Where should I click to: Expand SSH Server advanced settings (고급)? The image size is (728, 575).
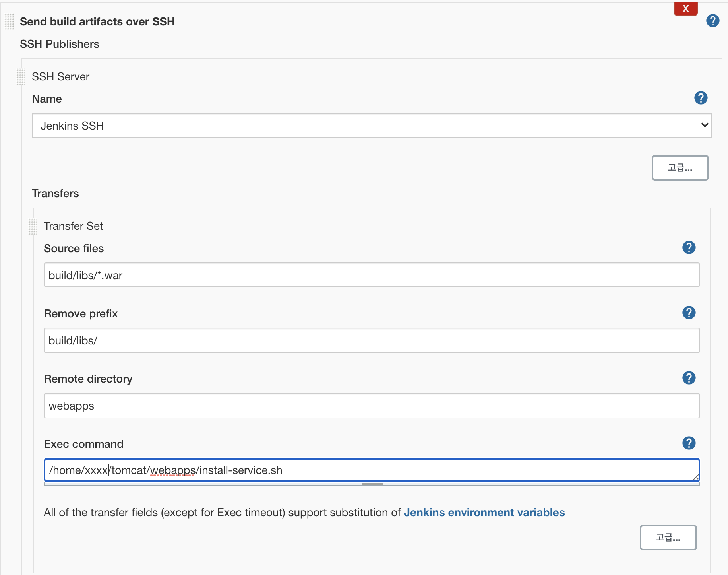(680, 168)
